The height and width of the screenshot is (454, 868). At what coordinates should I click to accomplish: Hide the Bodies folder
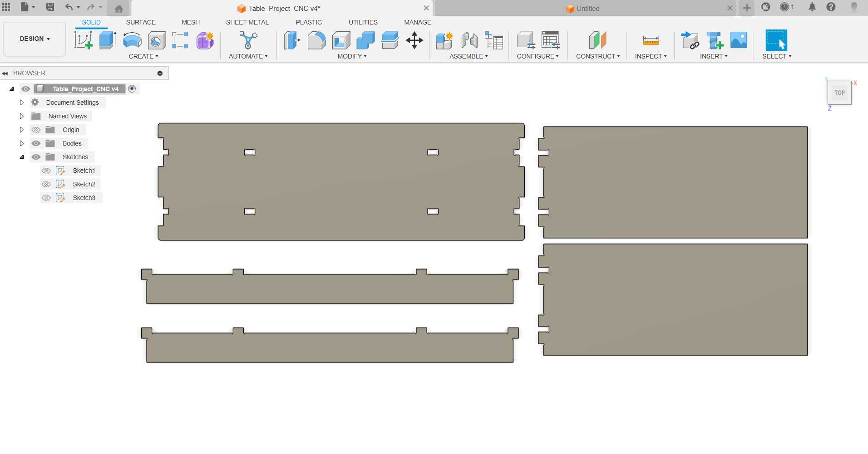click(36, 143)
